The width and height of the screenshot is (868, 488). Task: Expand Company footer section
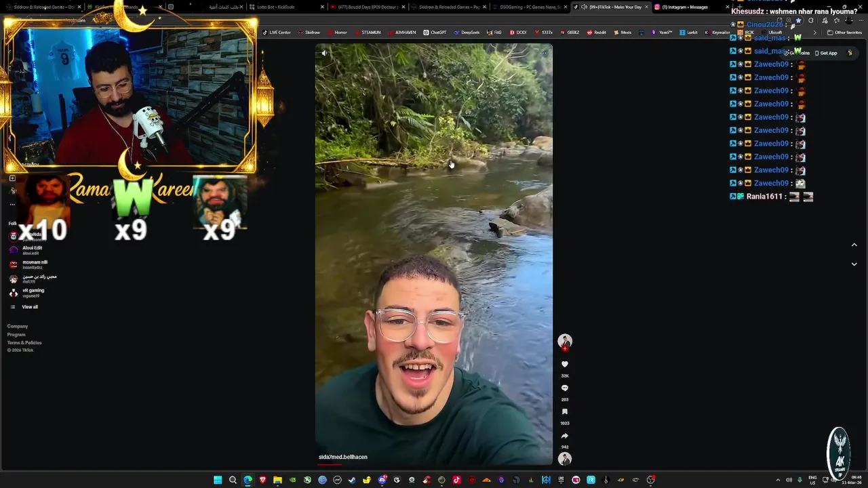pyautogui.click(x=18, y=326)
